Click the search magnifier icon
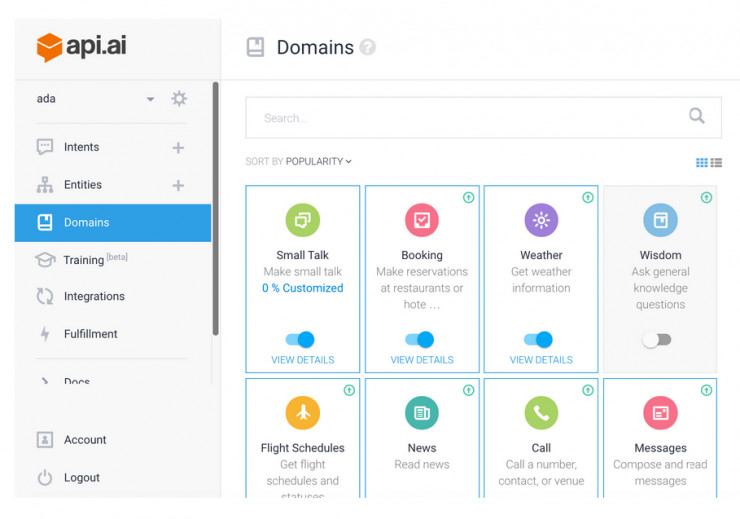Screen dimensions: 740x519 tap(697, 117)
